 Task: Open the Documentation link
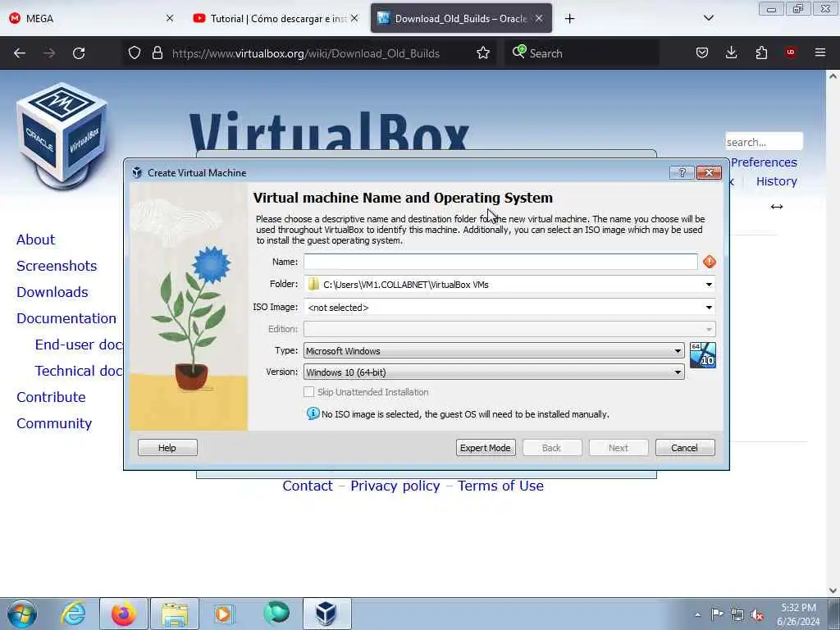[66, 318]
